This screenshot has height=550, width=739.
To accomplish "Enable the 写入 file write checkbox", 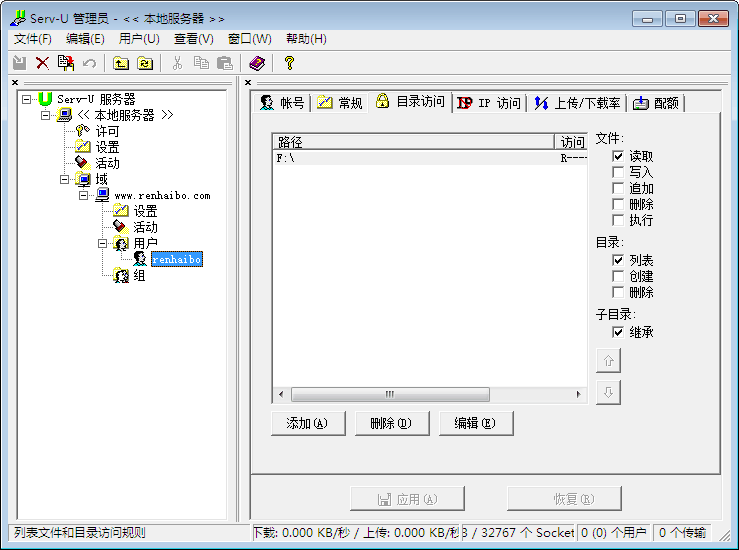I will [618, 172].
